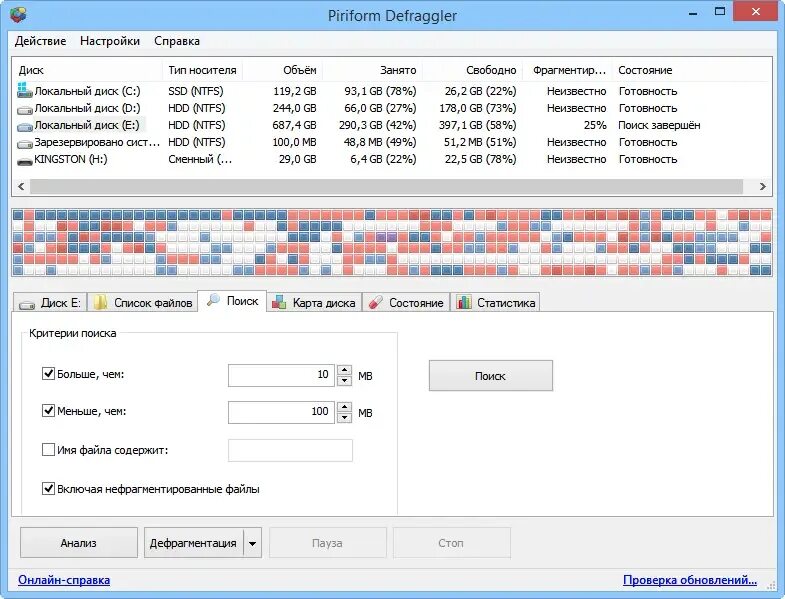
Task: Sort by the Занято column header
Action: tap(372, 70)
